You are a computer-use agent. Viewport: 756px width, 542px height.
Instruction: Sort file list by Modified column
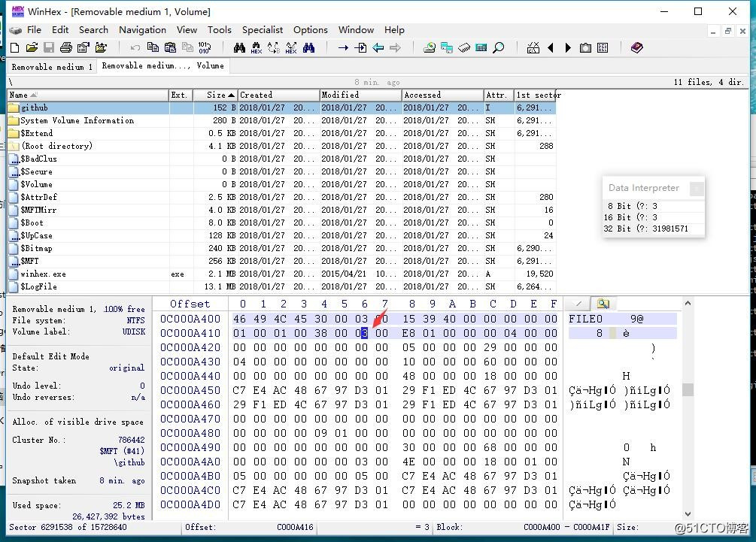[x=360, y=95]
